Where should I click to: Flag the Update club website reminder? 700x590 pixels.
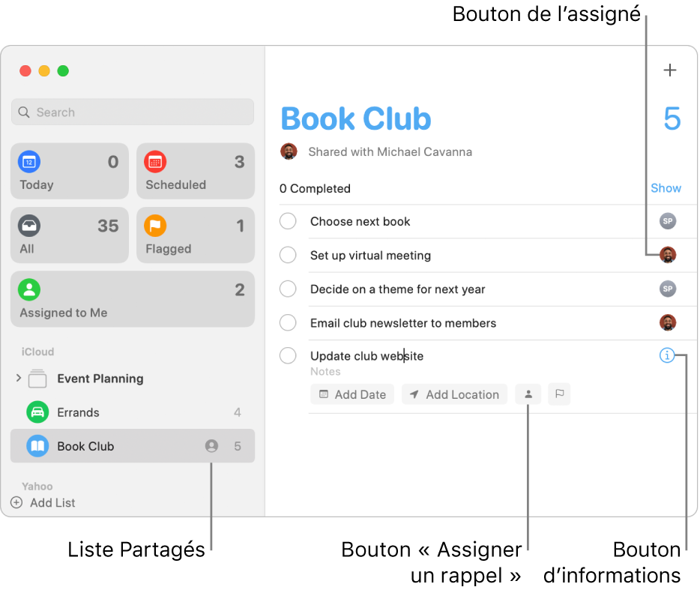pyautogui.click(x=559, y=394)
